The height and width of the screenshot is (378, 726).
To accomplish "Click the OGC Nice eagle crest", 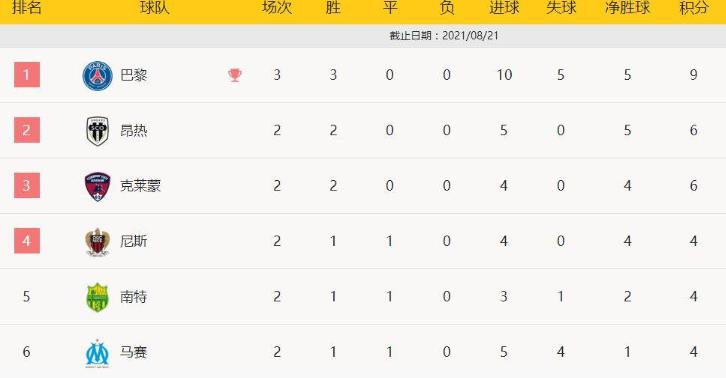I will (97, 241).
